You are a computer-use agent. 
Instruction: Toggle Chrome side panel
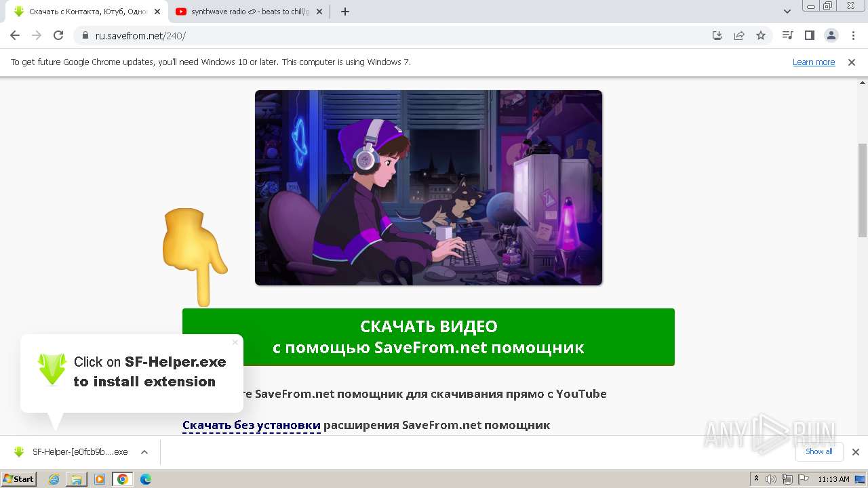[809, 35]
